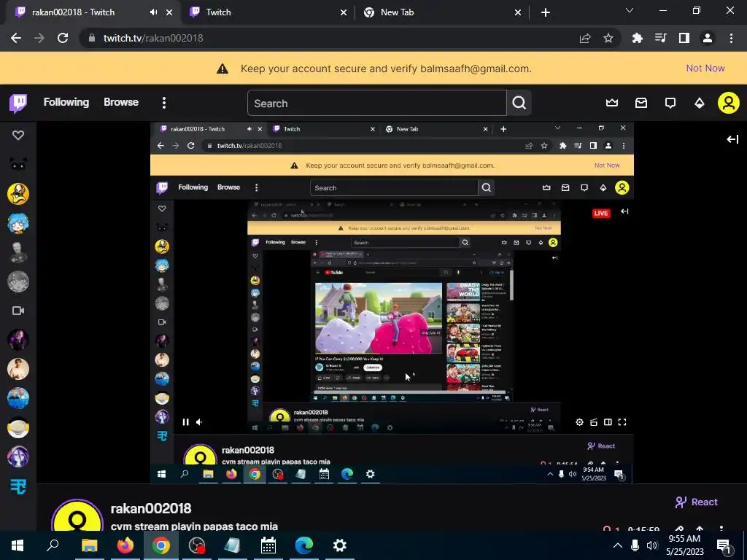
Task: Open the Following page
Action: (x=66, y=102)
